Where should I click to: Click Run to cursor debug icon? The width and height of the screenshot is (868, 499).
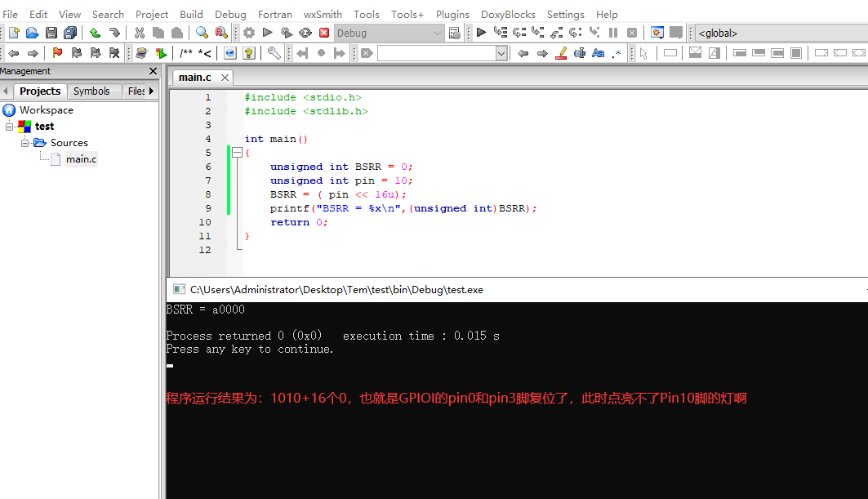pyautogui.click(x=501, y=32)
